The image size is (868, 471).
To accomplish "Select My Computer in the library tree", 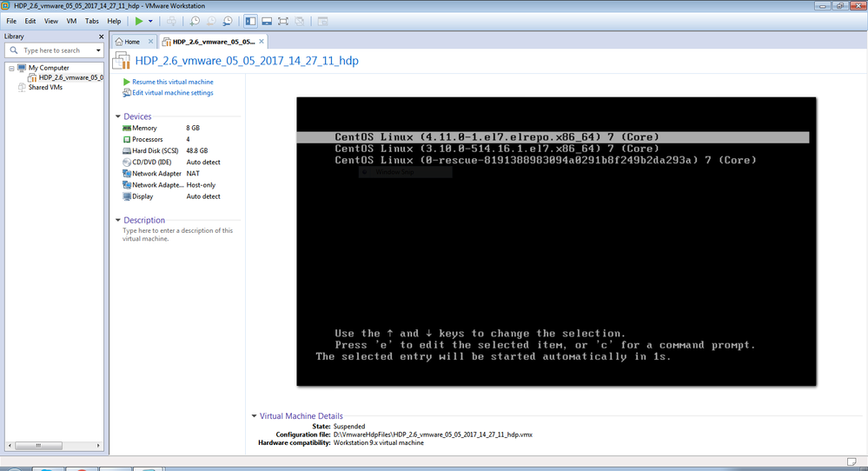I will (49, 68).
